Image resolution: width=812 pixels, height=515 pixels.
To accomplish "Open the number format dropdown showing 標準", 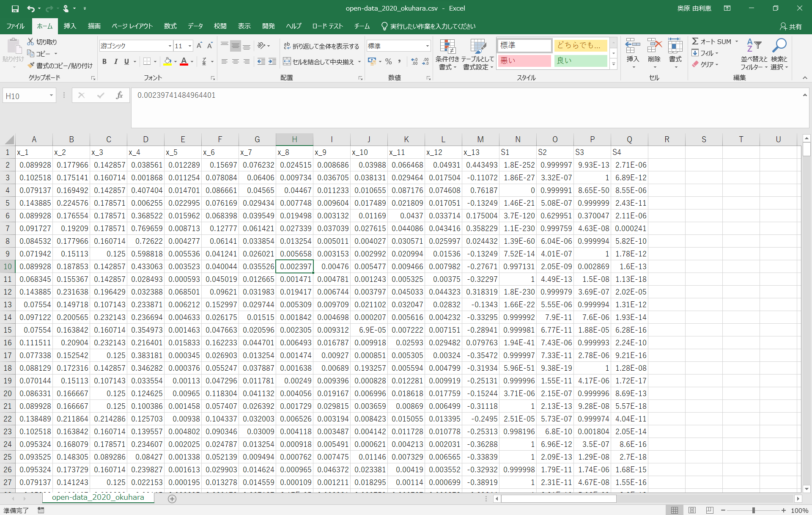I will (x=427, y=46).
